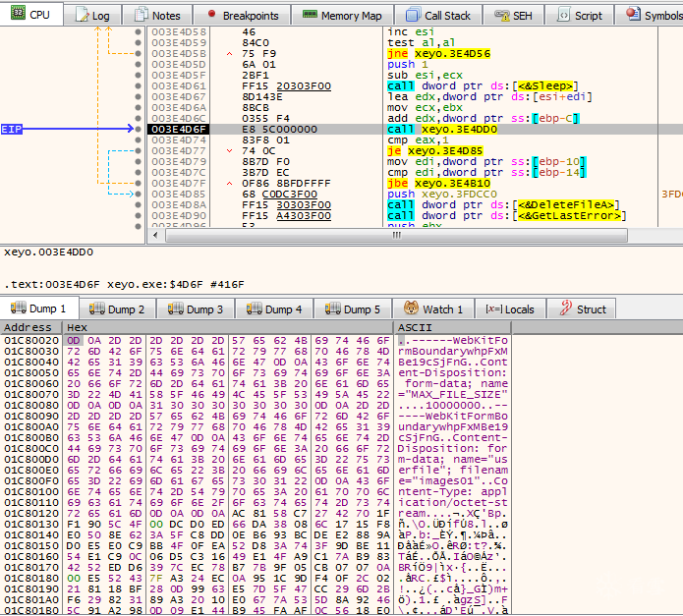The width and height of the screenshot is (683, 616).
Task: Open the Struct tab
Action: (x=582, y=309)
